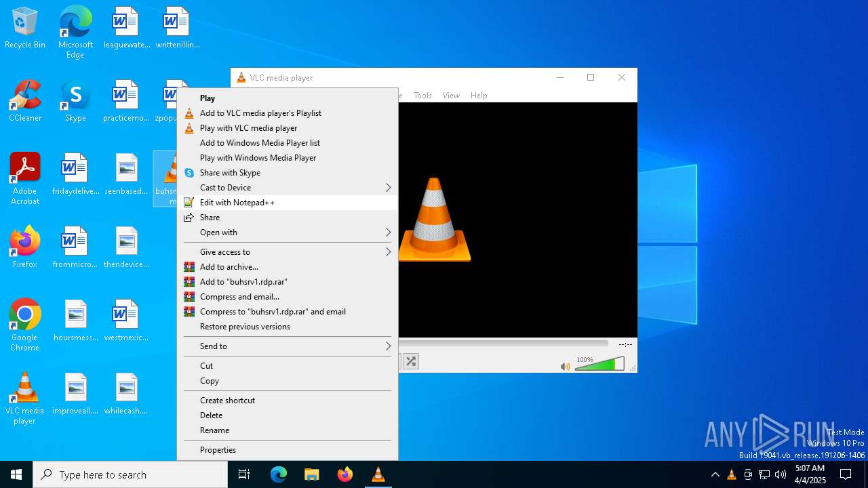Click the VLC playback seek bar

click(503, 344)
